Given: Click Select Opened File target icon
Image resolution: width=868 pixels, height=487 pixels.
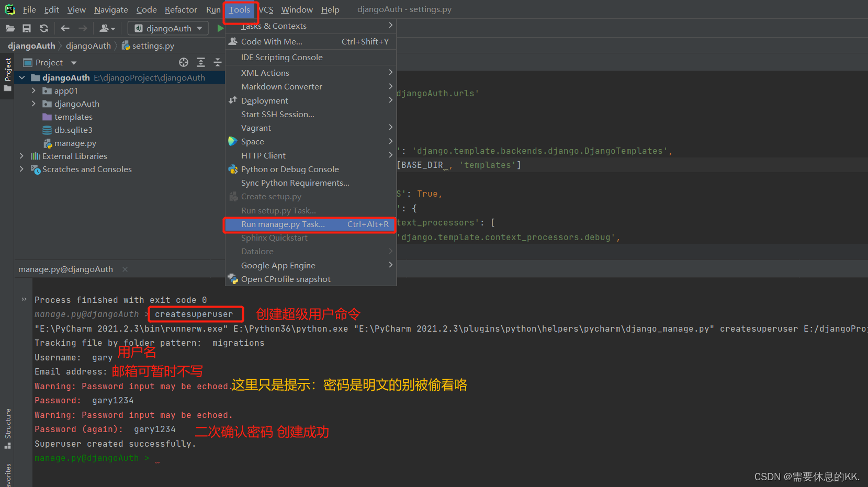Looking at the screenshot, I should point(184,62).
